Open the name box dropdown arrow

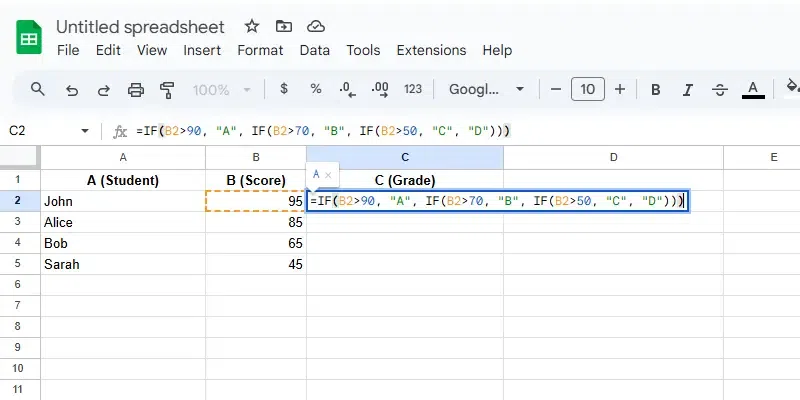(x=85, y=131)
